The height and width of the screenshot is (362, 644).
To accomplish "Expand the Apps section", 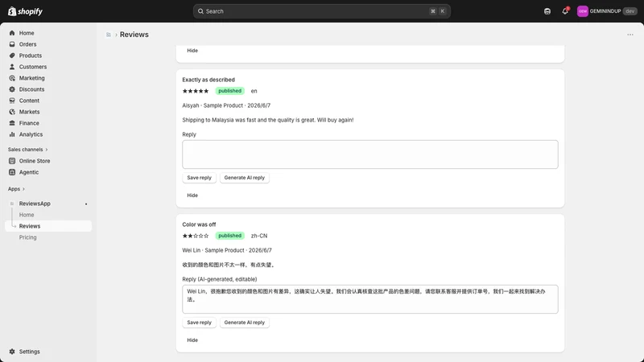I will click(16, 189).
